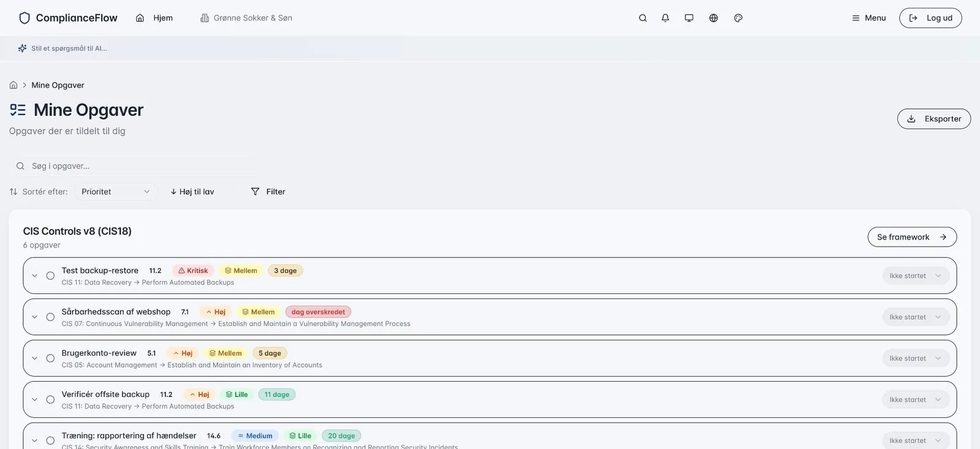Click Mine Opgaver breadcrumb
Image resolution: width=980 pixels, height=449 pixels.
pos(58,85)
